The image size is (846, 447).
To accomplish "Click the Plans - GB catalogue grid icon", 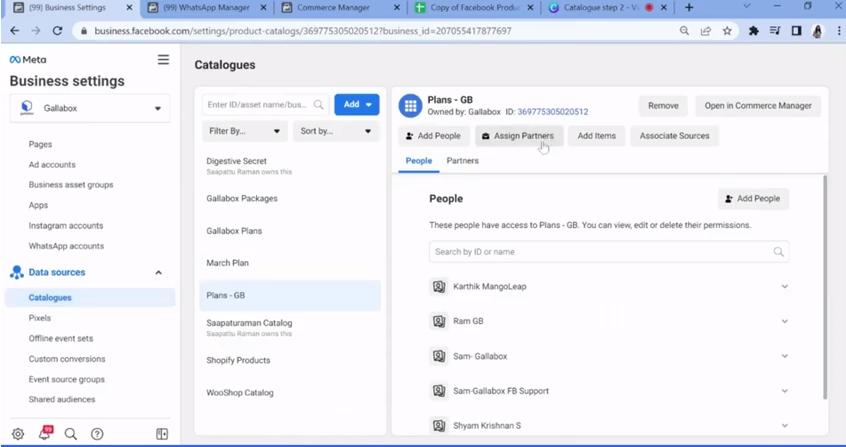I will coord(410,106).
